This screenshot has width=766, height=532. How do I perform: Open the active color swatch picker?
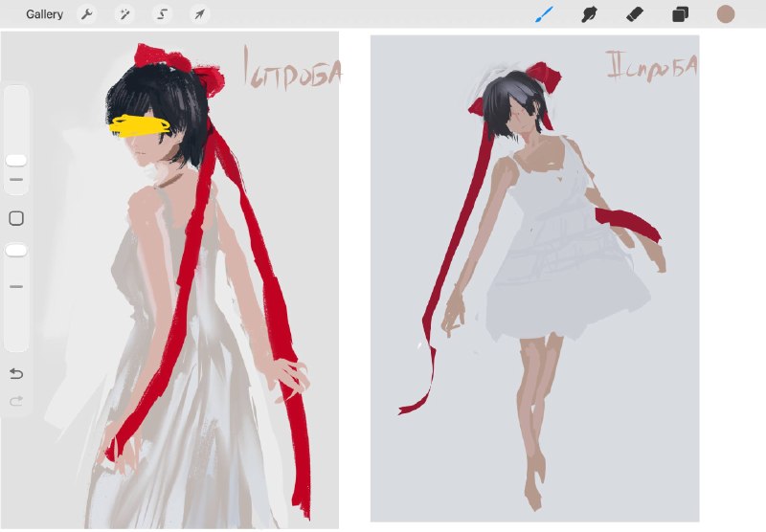[726, 14]
